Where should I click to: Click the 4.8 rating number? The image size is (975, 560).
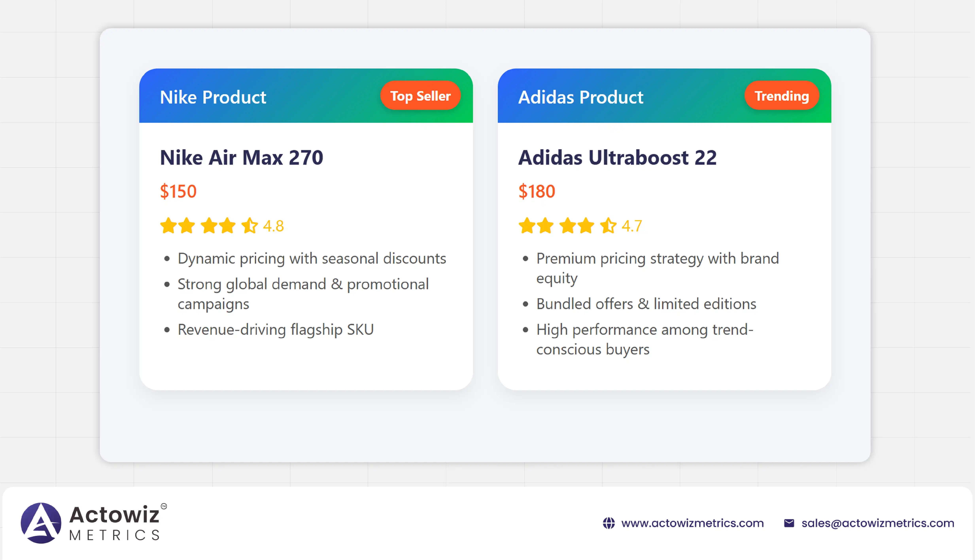coord(274,226)
